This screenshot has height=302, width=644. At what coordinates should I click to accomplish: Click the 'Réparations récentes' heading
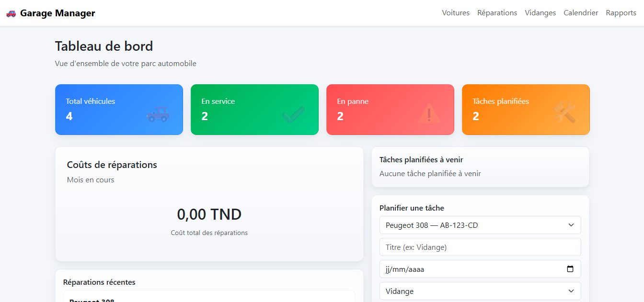point(99,282)
